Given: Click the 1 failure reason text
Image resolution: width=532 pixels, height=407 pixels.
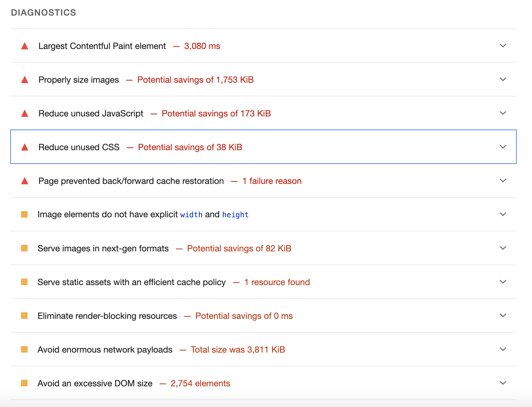Looking at the screenshot, I should (x=272, y=181).
